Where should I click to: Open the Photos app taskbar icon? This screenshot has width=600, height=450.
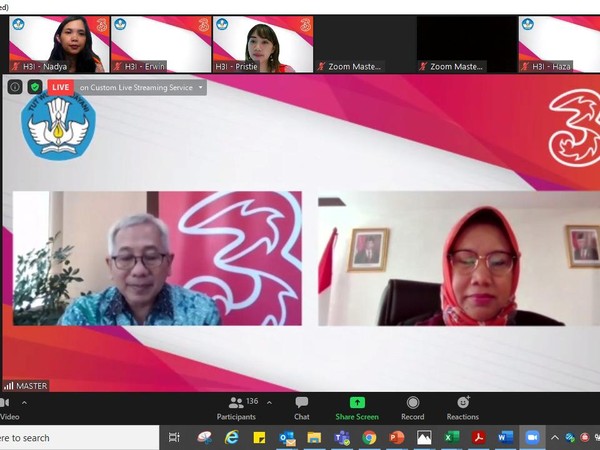[x=424, y=437]
